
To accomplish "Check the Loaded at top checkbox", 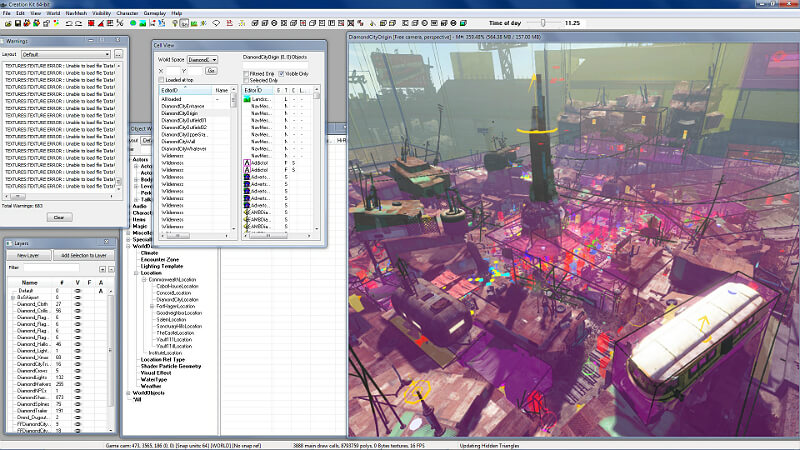I will [x=161, y=80].
